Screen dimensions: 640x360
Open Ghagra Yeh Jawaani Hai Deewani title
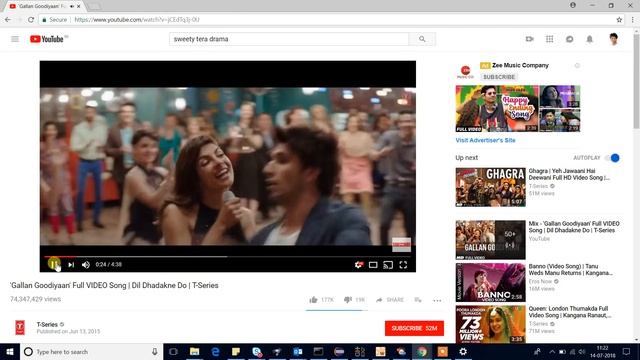tap(569, 174)
